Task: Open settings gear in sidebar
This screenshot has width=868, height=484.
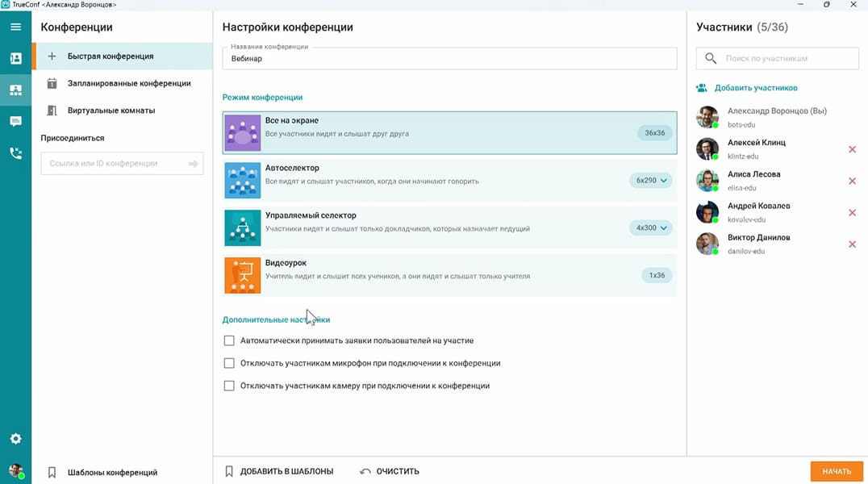Action: 15,439
